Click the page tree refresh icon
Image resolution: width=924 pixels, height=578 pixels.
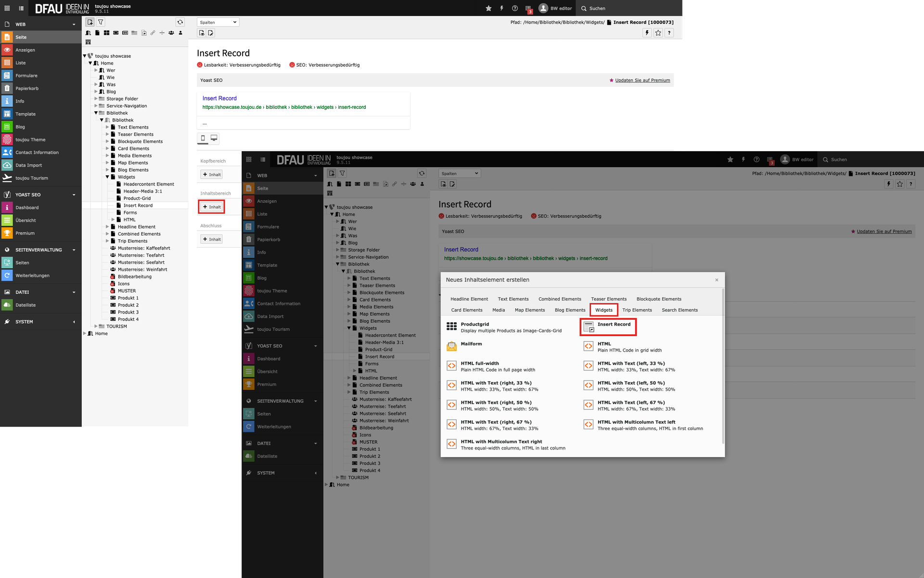[x=180, y=22]
